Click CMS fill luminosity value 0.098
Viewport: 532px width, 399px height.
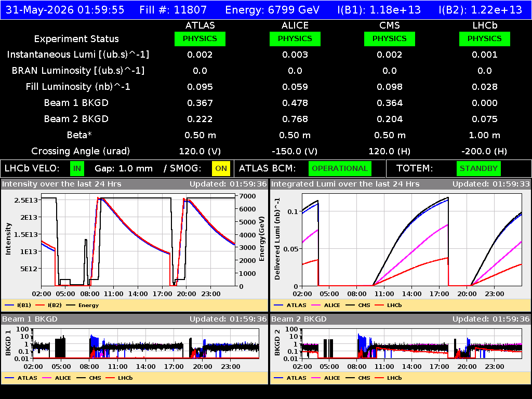(390, 87)
